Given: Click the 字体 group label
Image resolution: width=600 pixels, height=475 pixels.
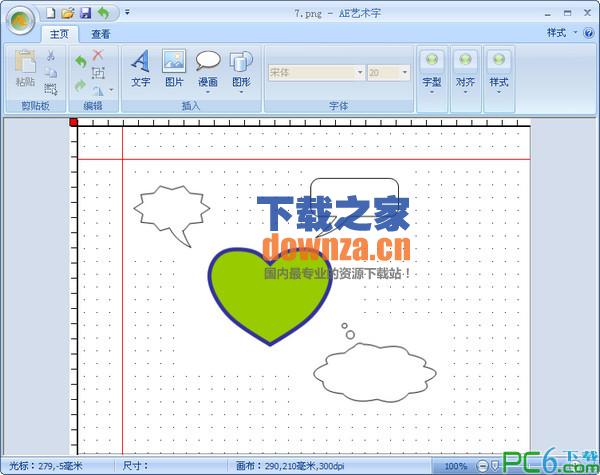Looking at the screenshot, I should 338,106.
